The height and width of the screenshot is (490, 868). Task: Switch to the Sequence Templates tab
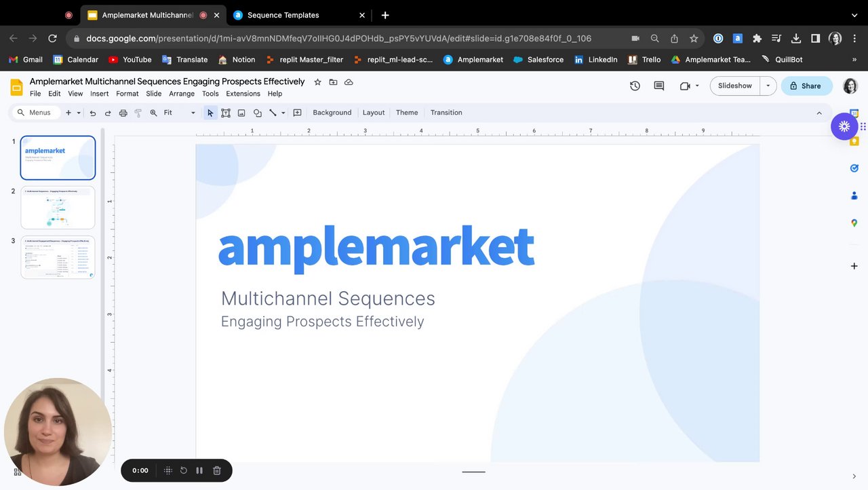[300, 15]
